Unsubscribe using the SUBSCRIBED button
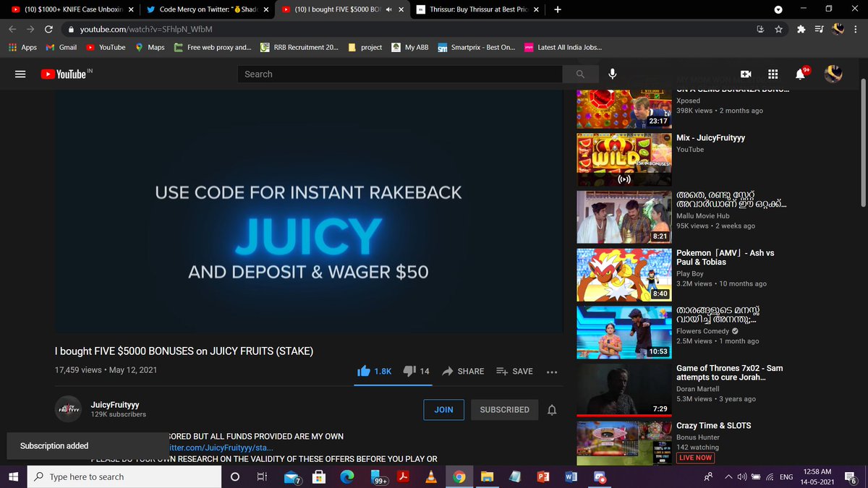 pos(504,409)
